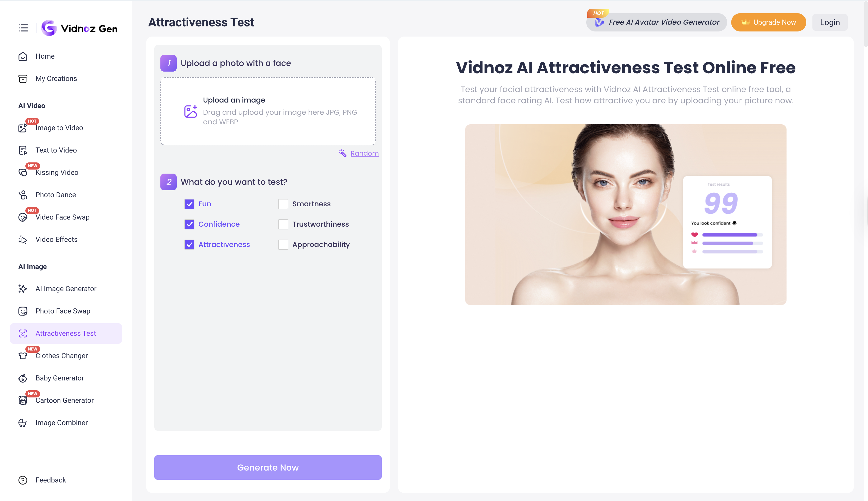
Task: Click the Login button
Action: 829,22
